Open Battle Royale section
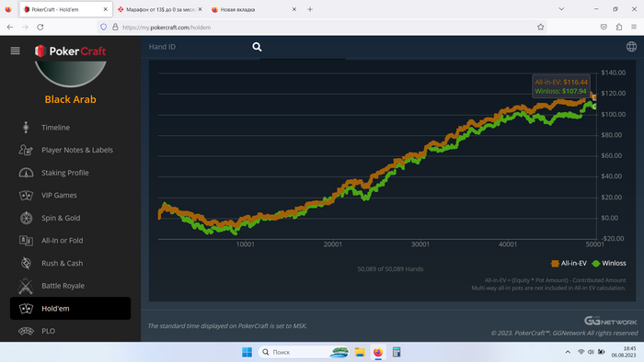 pyautogui.click(x=63, y=286)
